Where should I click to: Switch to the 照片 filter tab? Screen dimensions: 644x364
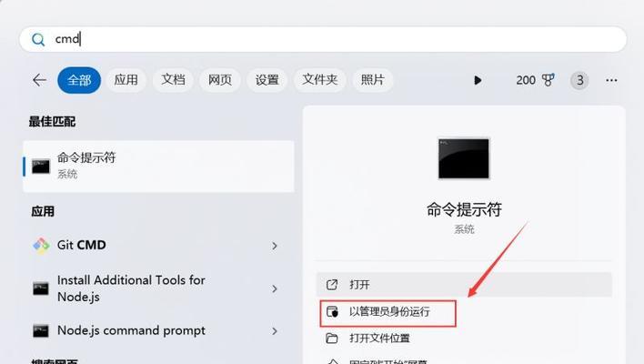(x=373, y=80)
